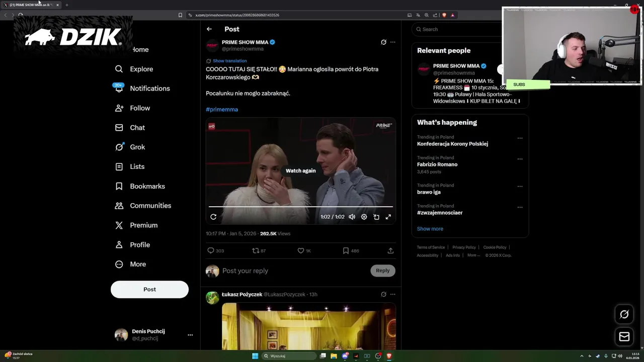Screen dimensions: 644x362
Task: Open Premium in the sidebar
Action: 136,225
